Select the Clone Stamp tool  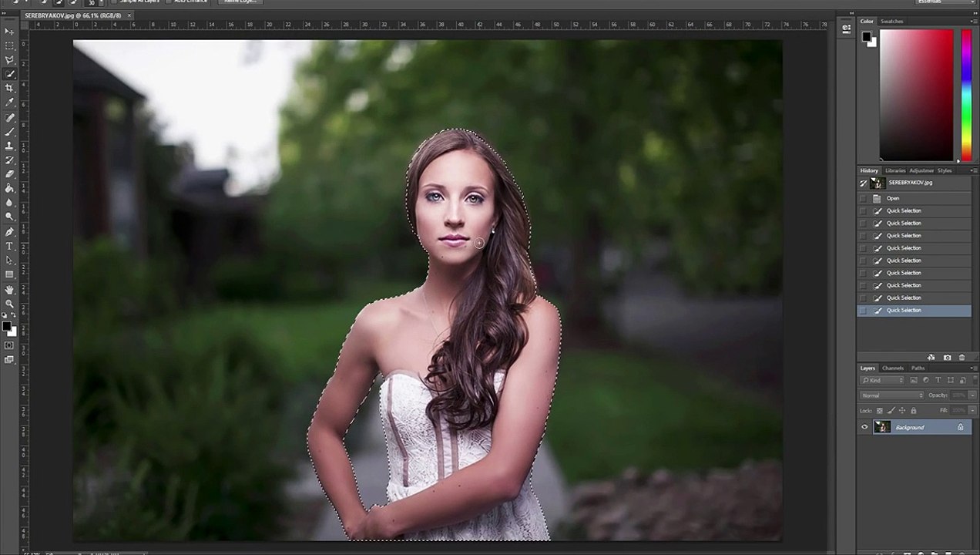(9, 146)
